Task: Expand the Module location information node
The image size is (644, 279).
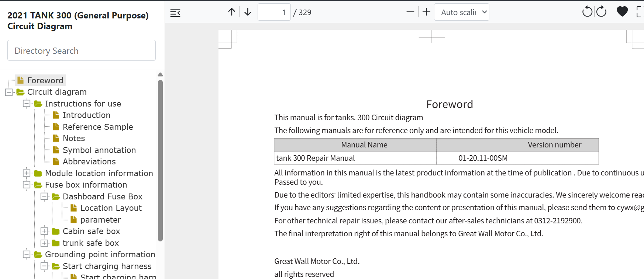Action: coord(27,173)
